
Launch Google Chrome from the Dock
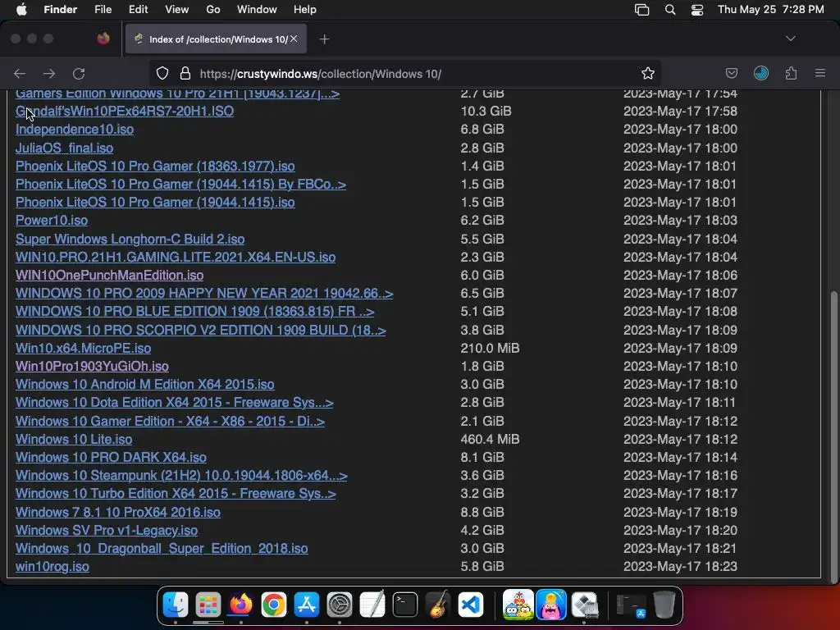point(274,605)
